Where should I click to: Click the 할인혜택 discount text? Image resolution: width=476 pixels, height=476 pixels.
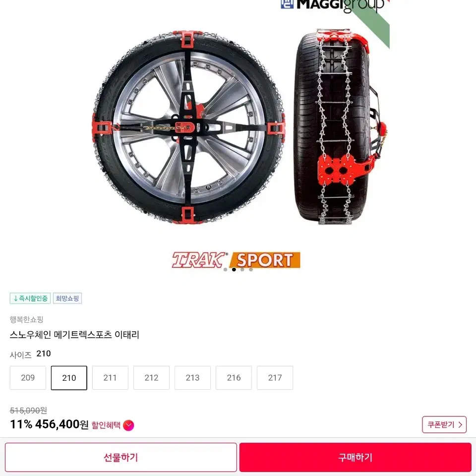[106, 425]
